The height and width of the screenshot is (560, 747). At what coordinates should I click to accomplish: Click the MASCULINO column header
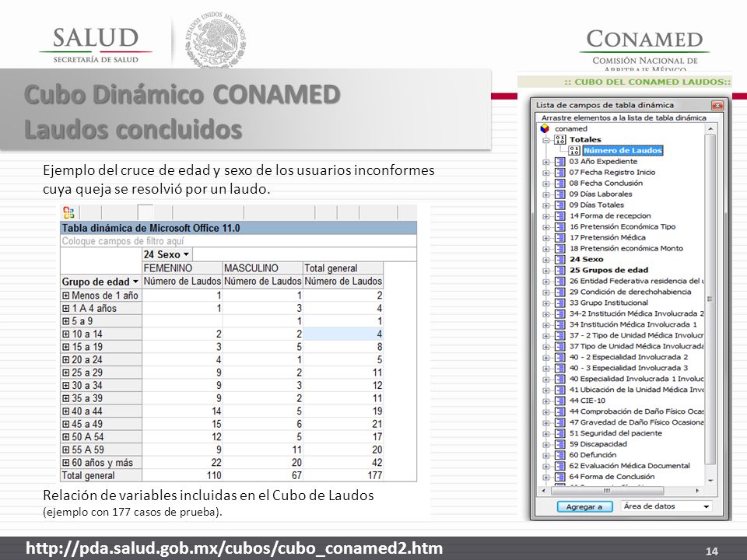(262, 268)
